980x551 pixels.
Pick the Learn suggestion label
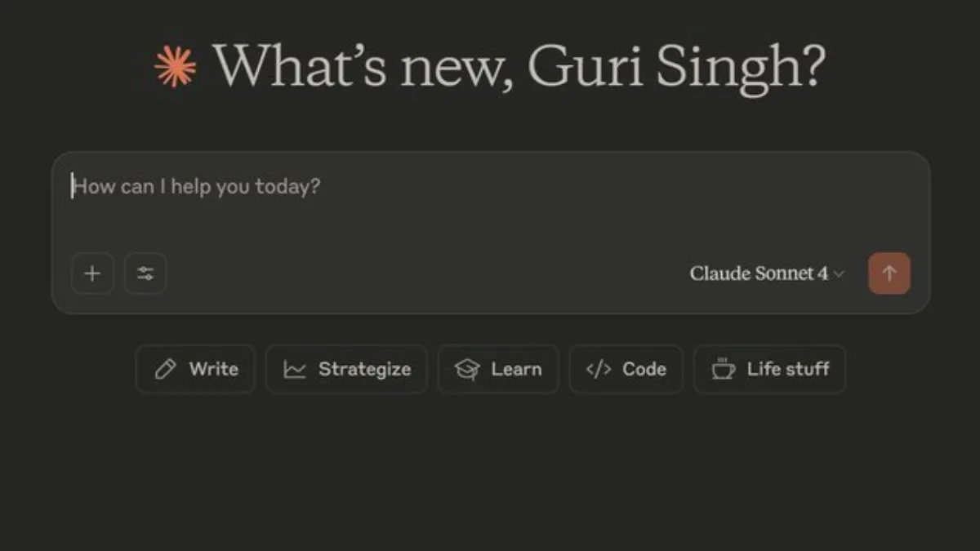pyautogui.click(x=516, y=369)
